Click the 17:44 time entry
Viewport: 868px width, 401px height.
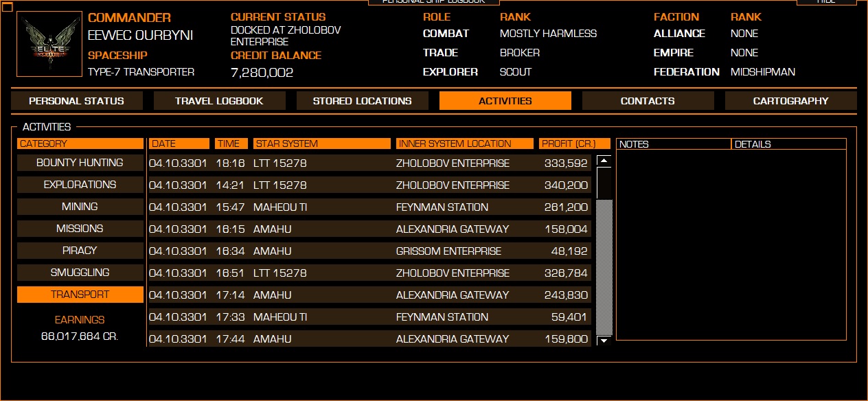click(231, 339)
